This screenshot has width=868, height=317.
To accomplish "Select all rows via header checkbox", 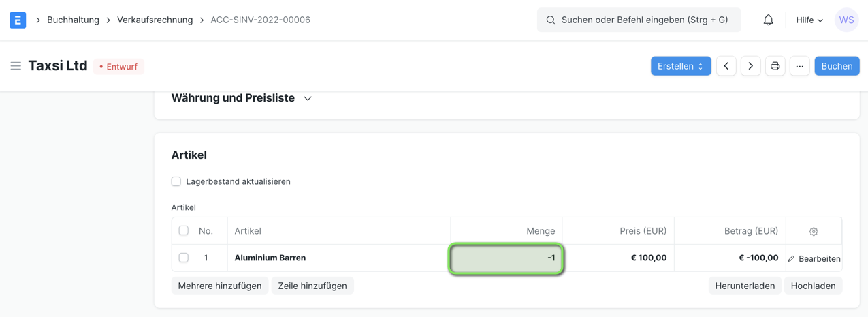I will 184,230.
